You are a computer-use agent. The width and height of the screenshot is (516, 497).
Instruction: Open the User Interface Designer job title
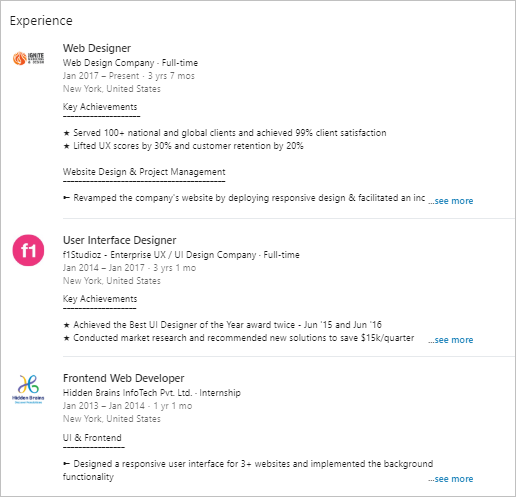tap(120, 240)
